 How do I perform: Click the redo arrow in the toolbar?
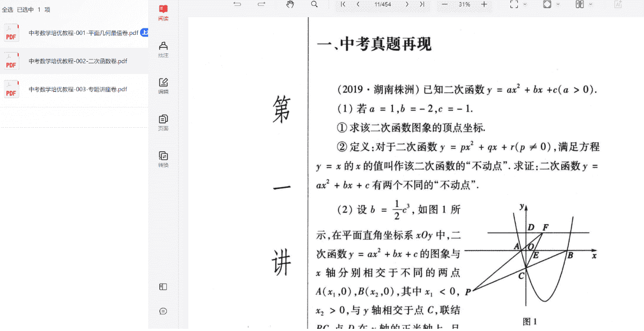261,4
